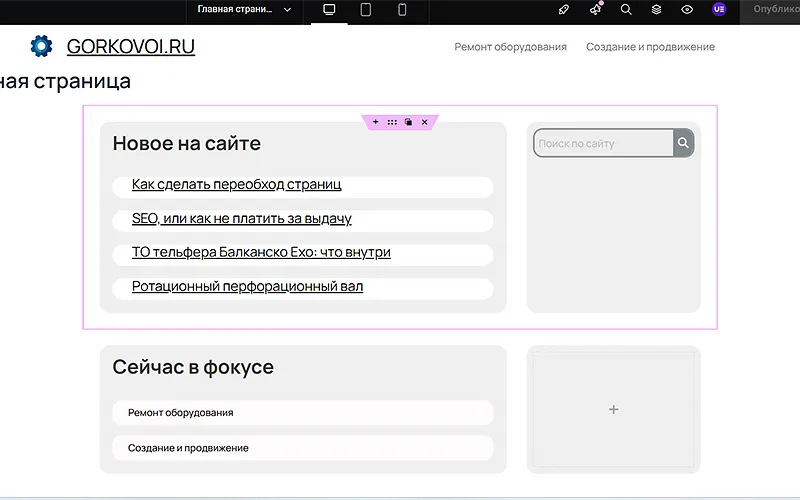Open the 'Ремонт оборудования' top menu item

click(510, 47)
